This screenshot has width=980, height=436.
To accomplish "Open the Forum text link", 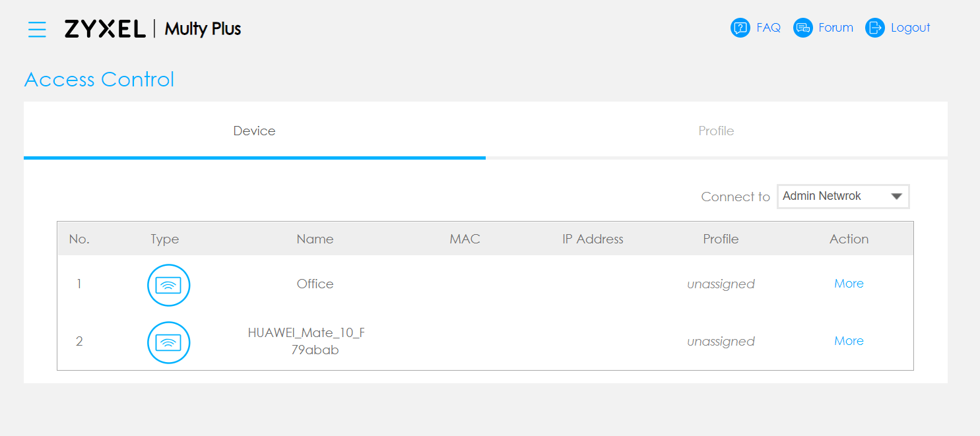I will pos(835,28).
